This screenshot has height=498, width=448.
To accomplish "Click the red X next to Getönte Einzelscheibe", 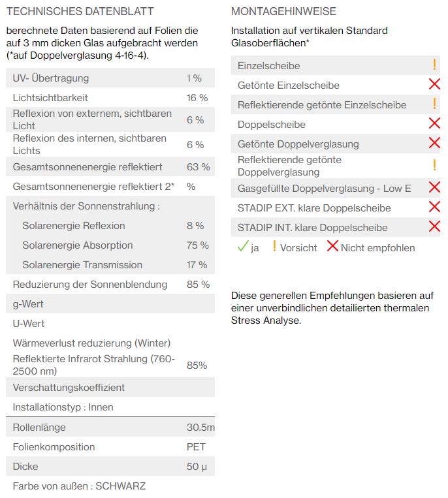I will click(x=434, y=84).
